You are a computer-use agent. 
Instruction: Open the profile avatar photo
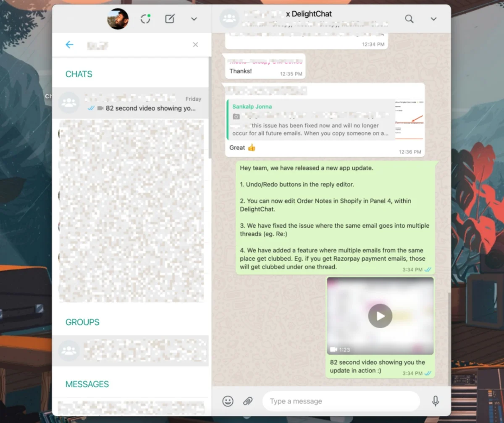click(x=118, y=19)
